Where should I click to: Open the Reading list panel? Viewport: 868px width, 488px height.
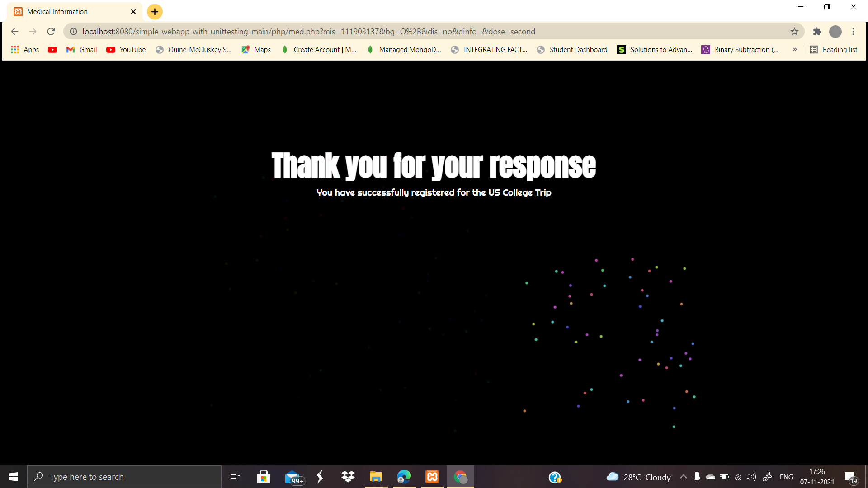833,50
